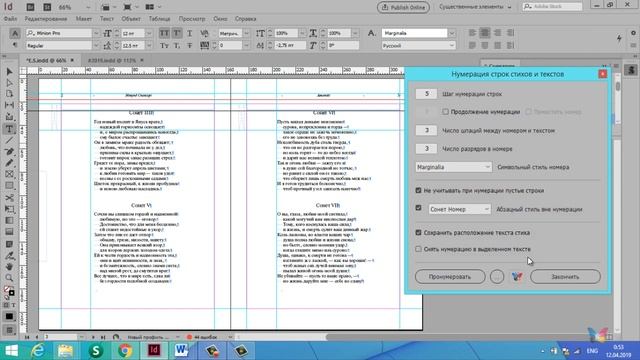Open the Marginalia character style dropdown in dialog
This screenshot has height=360, width=640.
coord(453,167)
